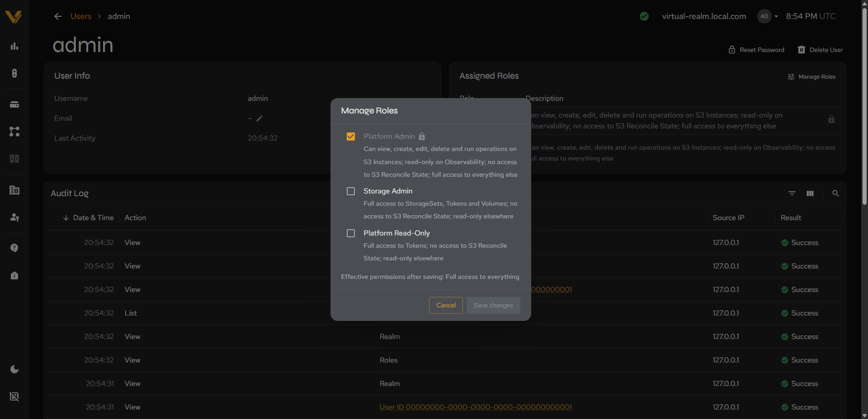The height and width of the screenshot is (419, 868).
Task: Click the Source IP column header
Action: point(728,218)
